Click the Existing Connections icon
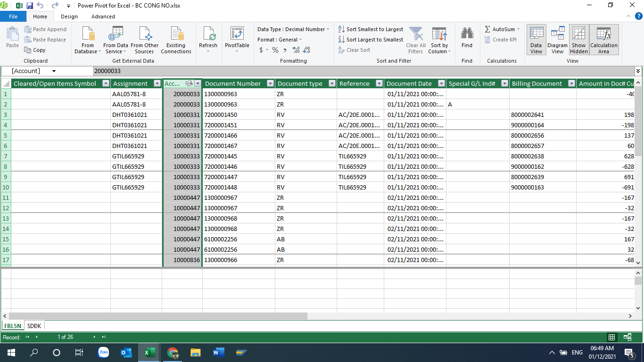The image size is (644, 362). point(176,35)
